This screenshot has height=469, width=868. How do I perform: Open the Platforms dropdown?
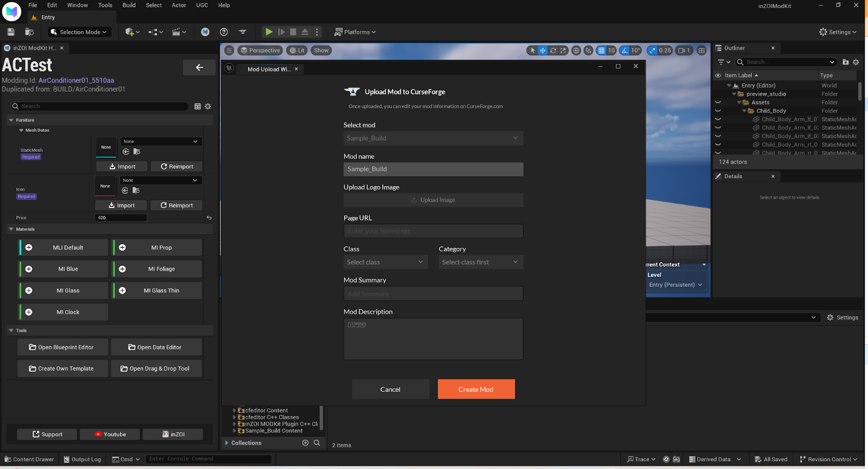(355, 32)
